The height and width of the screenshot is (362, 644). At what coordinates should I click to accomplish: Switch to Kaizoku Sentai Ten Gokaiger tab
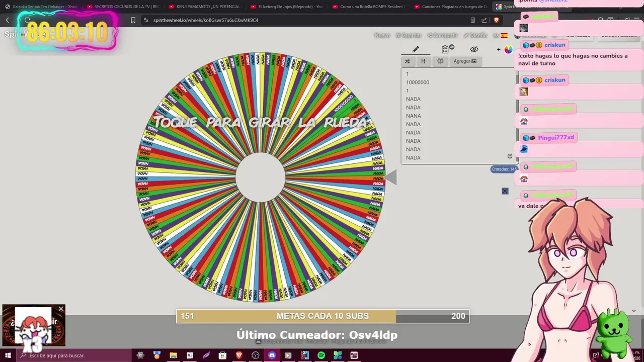(x=41, y=7)
